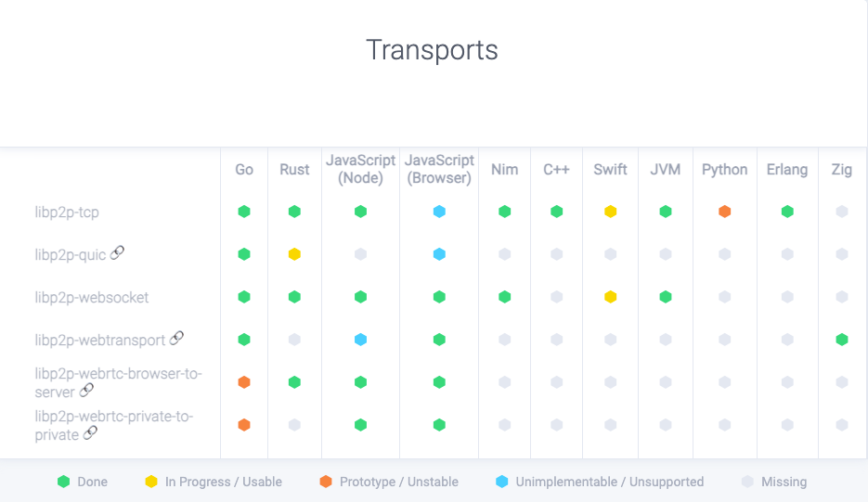Screen dimensions: 868x502
Task: Select the Erlang column header
Action: (x=787, y=170)
